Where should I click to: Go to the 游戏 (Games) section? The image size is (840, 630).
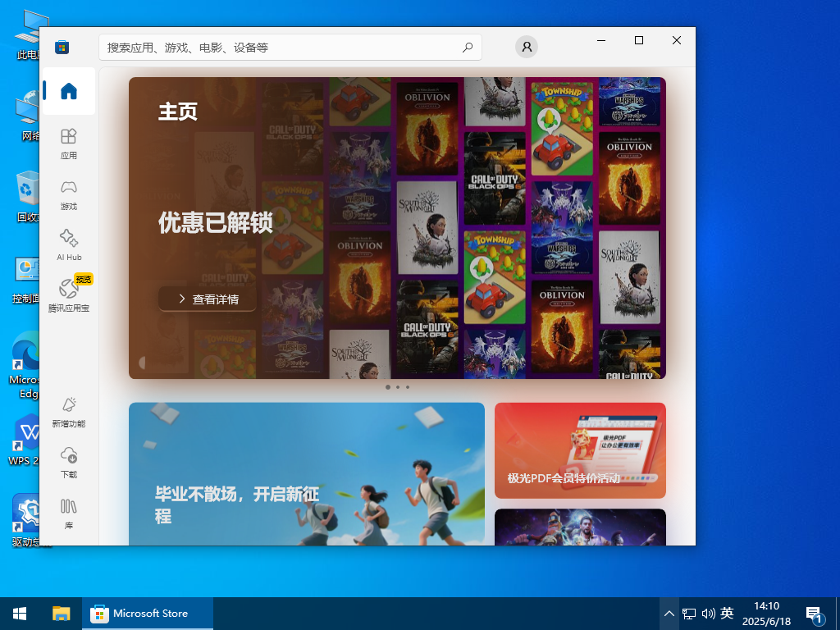(x=69, y=195)
